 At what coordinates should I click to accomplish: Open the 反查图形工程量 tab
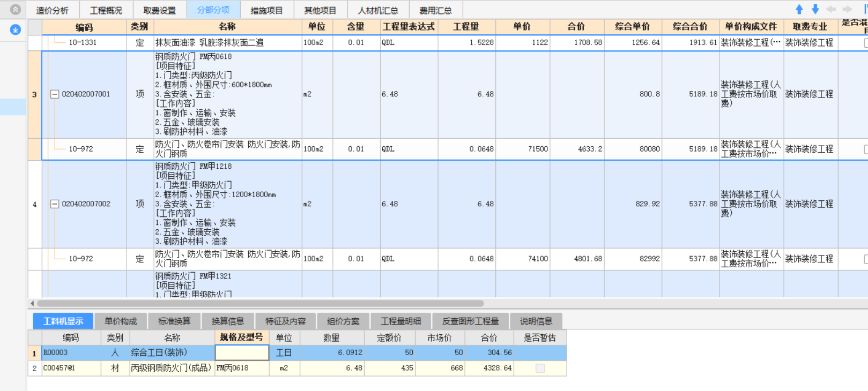(470, 321)
